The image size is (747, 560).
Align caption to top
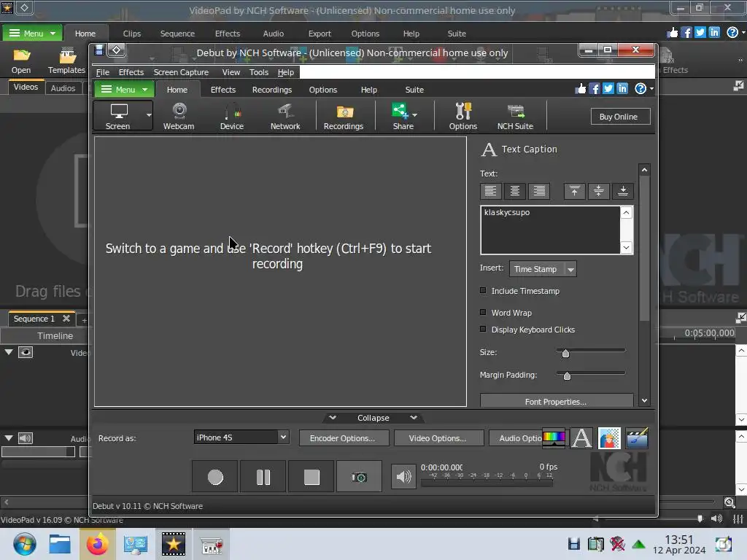click(575, 191)
